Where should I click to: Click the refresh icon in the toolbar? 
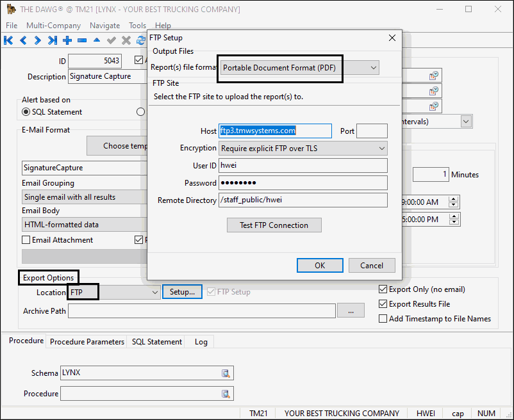coord(140,40)
